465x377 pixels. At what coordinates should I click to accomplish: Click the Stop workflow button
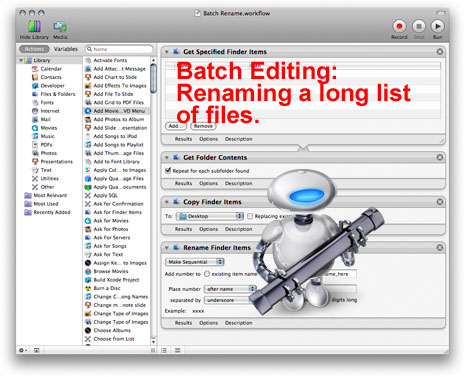[x=419, y=26]
